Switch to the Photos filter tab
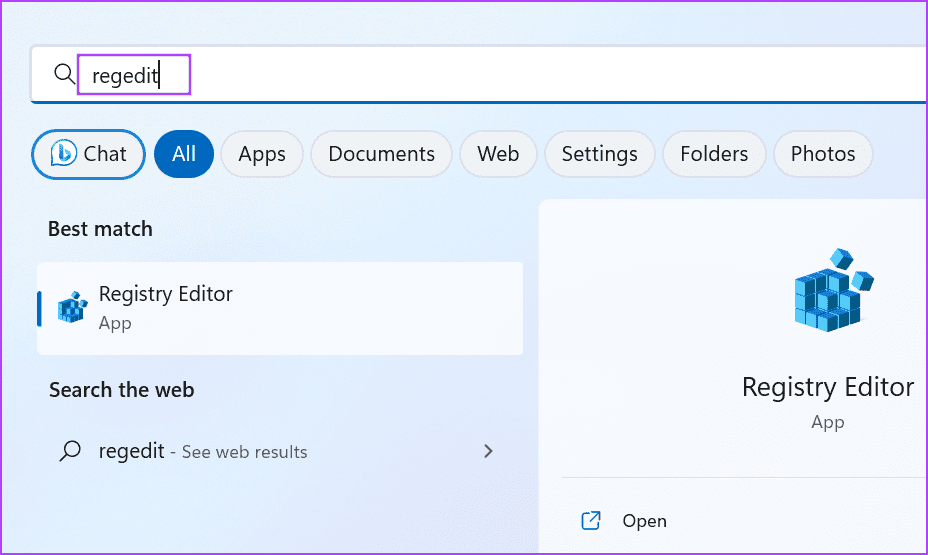 coord(823,154)
